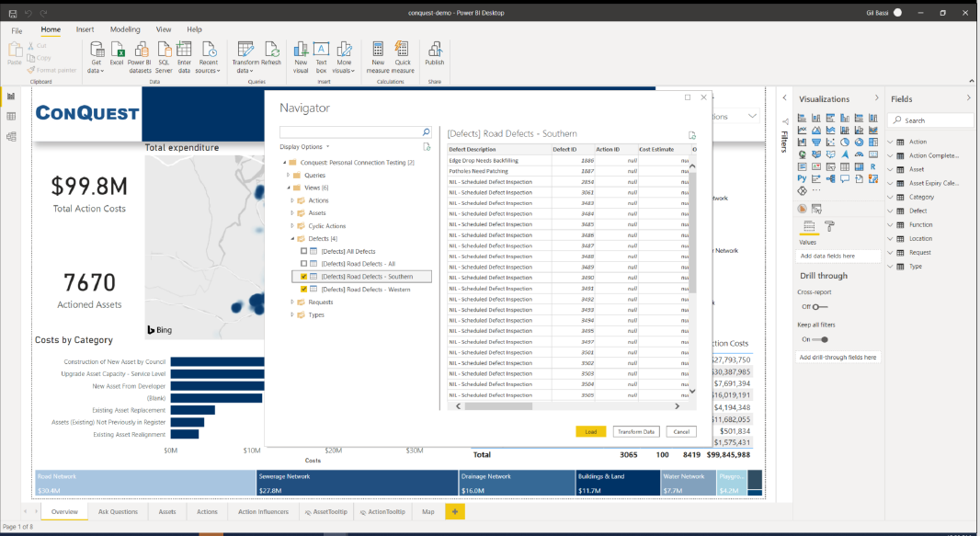Click the Add data fields here well
Viewport: 980px width, 536px height.
(838, 256)
